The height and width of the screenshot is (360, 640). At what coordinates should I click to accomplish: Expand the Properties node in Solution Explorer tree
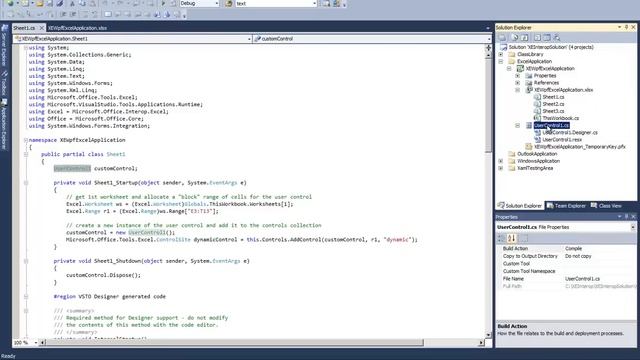click(518, 76)
